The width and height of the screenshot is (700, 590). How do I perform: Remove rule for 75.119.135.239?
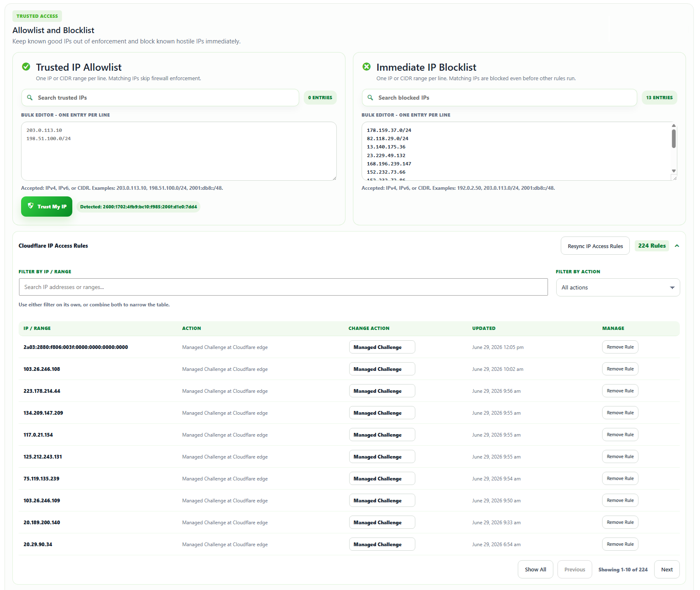(x=620, y=478)
